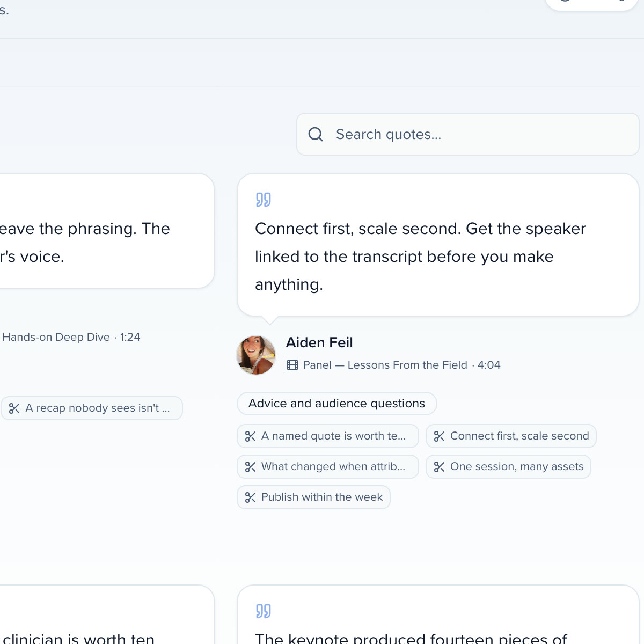Click the speaker name Aiden Feil
Screen dimensions: 644x644
coord(319,342)
